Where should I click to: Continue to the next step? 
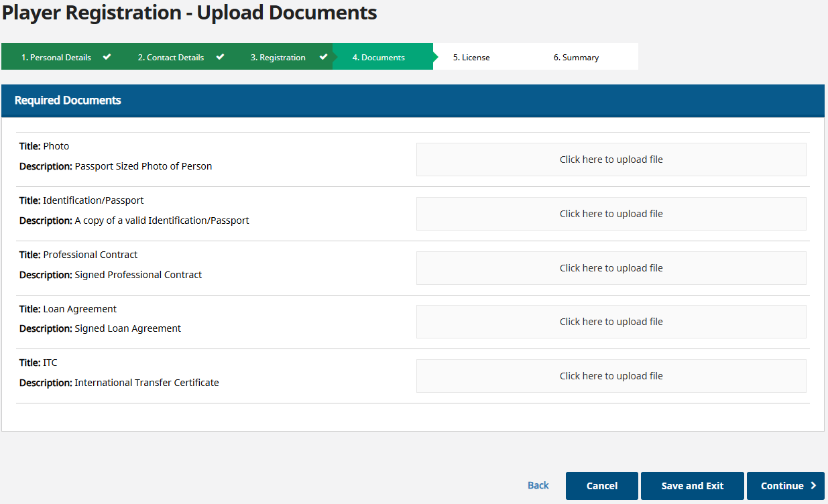(786, 486)
